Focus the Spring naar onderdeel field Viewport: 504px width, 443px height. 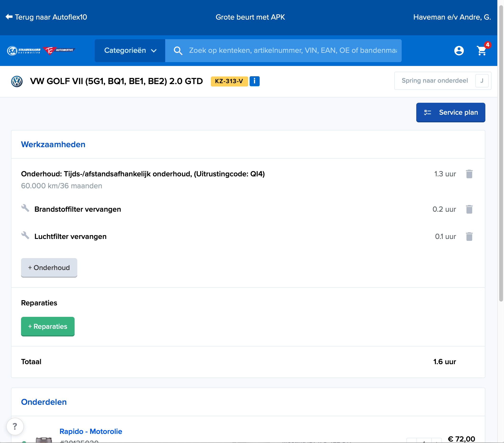434,81
